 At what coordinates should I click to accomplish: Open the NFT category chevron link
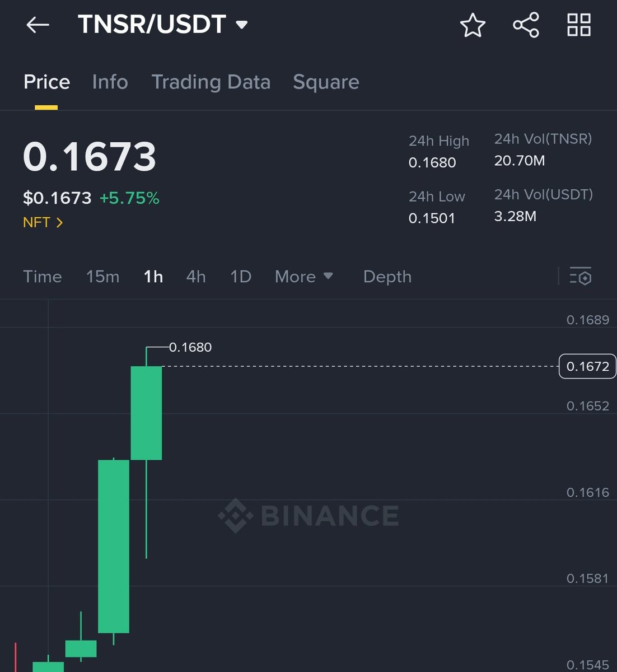tap(43, 222)
